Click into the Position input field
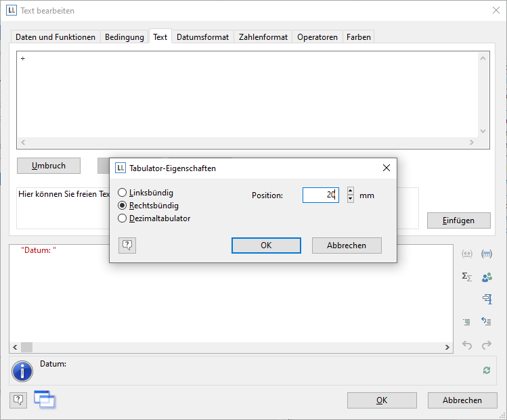Screen dimensions: 507x420 319,195
